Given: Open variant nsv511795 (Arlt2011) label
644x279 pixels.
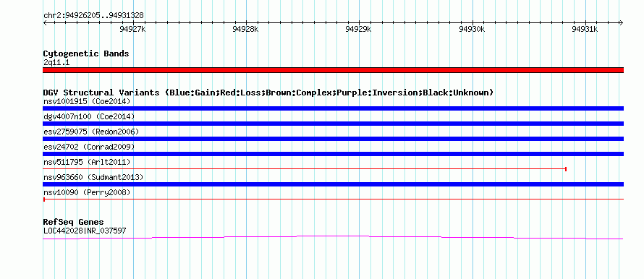Looking at the screenshot, I should coord(87,162).
